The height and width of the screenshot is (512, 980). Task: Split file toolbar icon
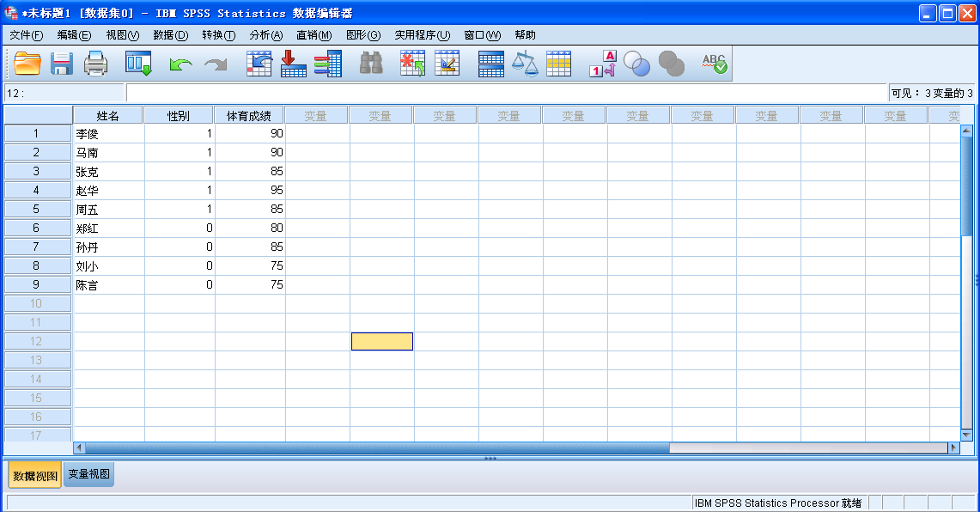[491, 64]
